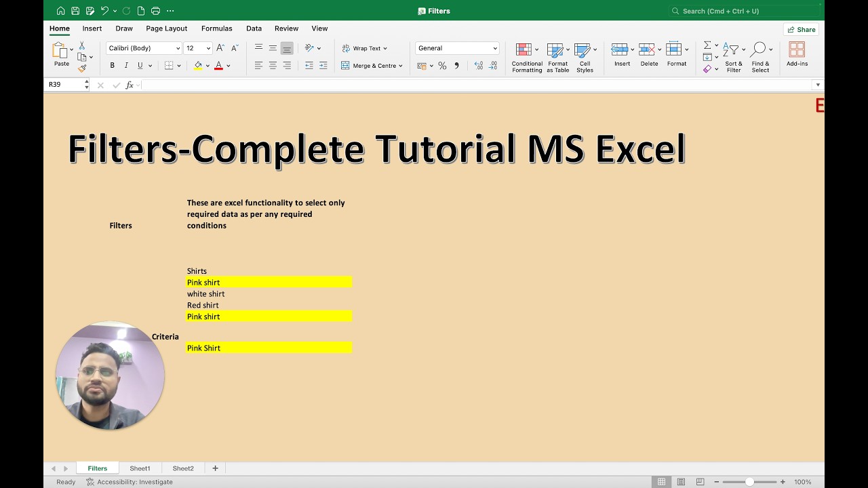Open the Formulas ribbon tab

coord(216,28)
